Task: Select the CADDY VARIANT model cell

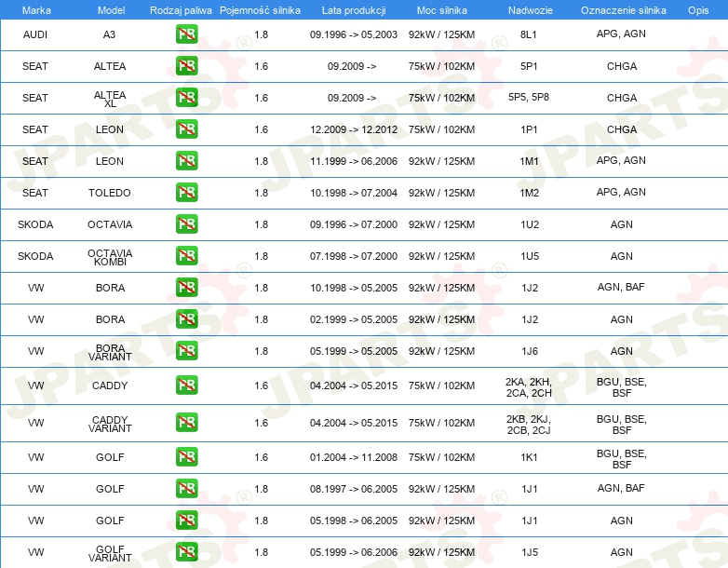Action: pos(110,424)
